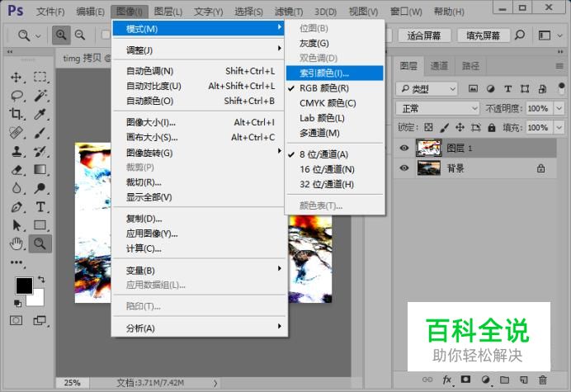
Task: Select the Hand tool
Action: point(16,243)
